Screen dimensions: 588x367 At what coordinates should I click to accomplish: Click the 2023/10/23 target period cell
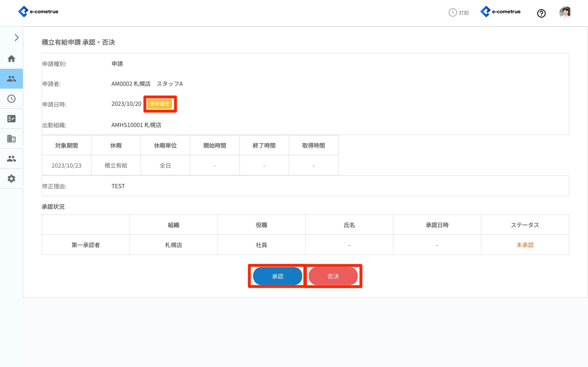[x=66, y=166]
